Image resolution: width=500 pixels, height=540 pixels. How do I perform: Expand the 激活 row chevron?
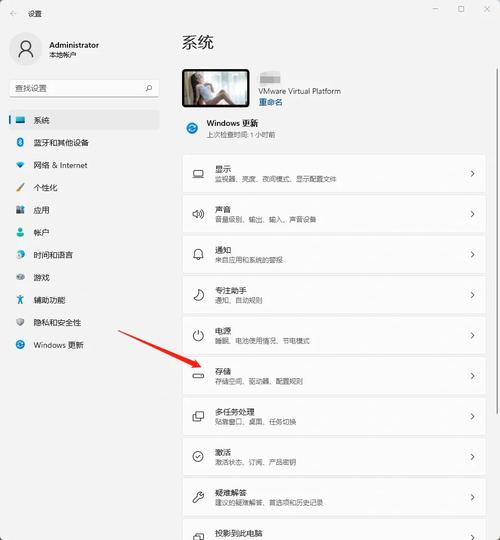coord(472,457)
